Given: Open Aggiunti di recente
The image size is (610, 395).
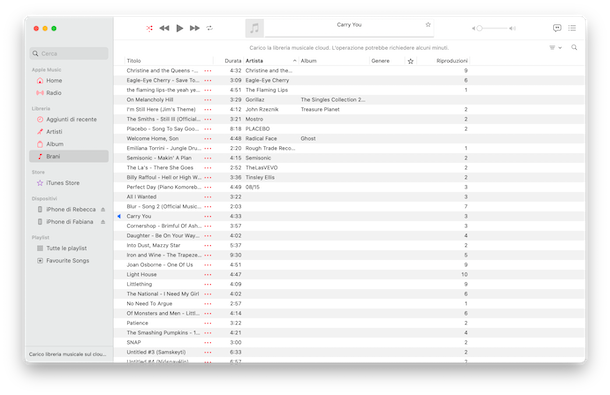Looking at the screenshot, I should pos(69,119).
